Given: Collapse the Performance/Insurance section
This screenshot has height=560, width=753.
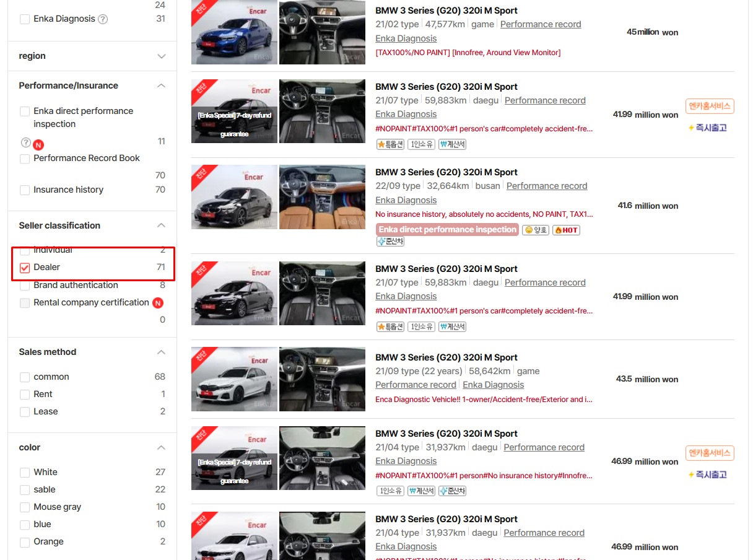Looking at the screenshot, I should pos(162,85).
